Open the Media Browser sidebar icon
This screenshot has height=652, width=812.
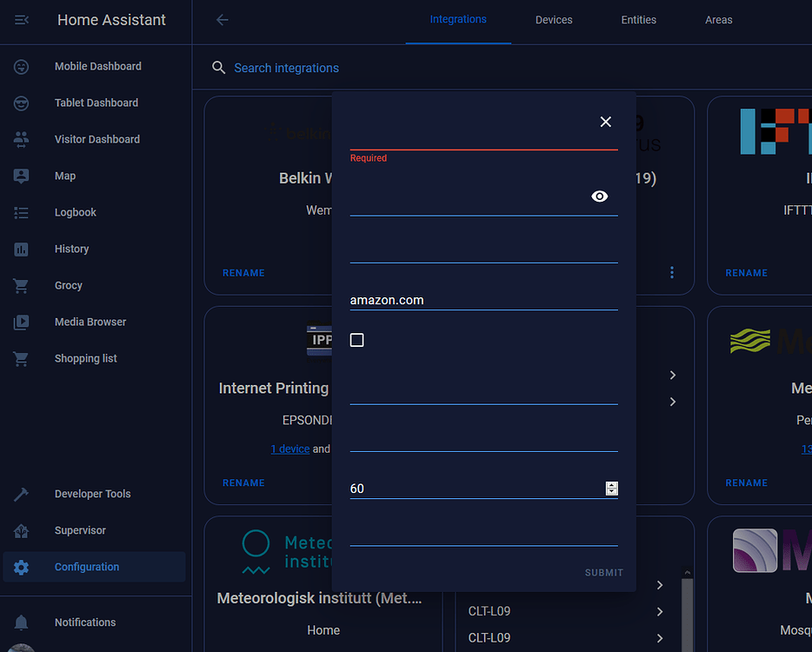pos(20,322)
